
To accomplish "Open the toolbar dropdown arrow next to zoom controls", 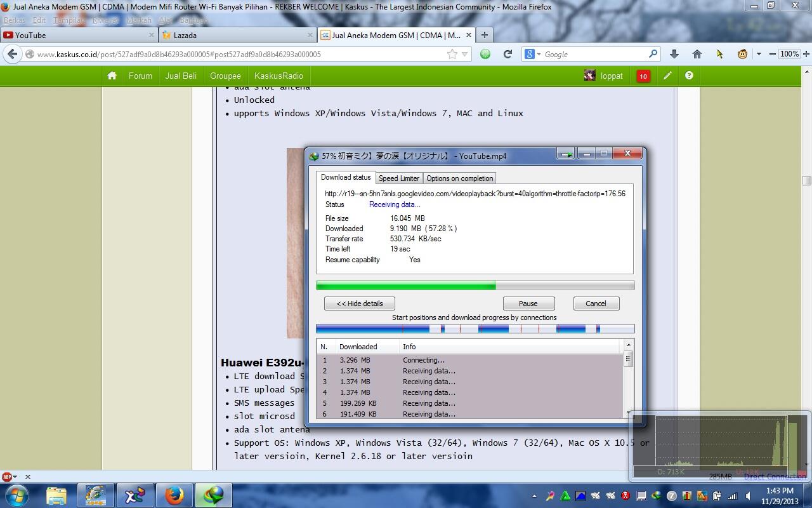I will pos(759,54).
